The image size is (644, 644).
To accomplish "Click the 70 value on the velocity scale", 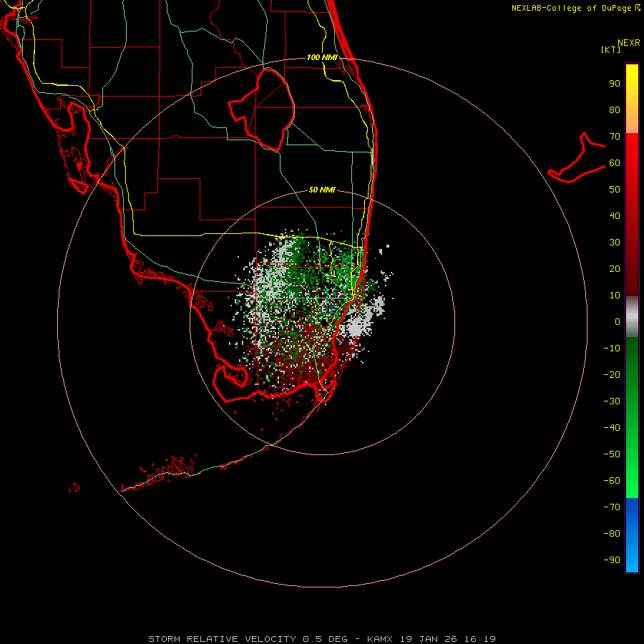I will pyautogui.click(x=615, y=137).
